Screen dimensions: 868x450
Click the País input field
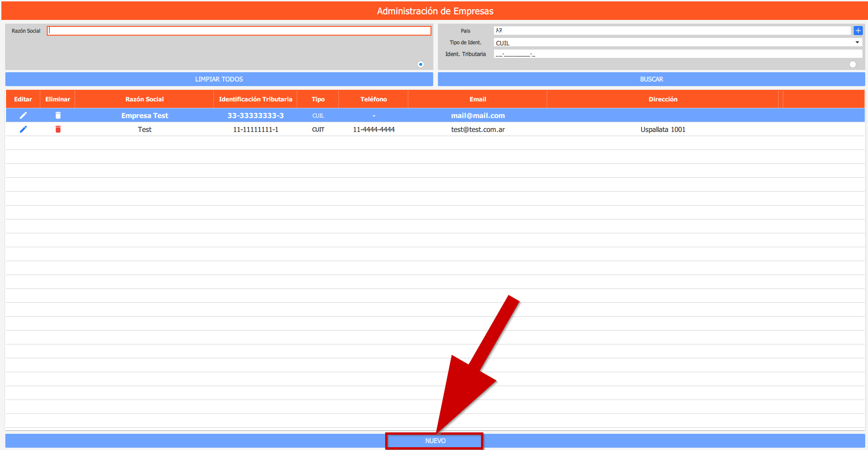click(671, 31)
